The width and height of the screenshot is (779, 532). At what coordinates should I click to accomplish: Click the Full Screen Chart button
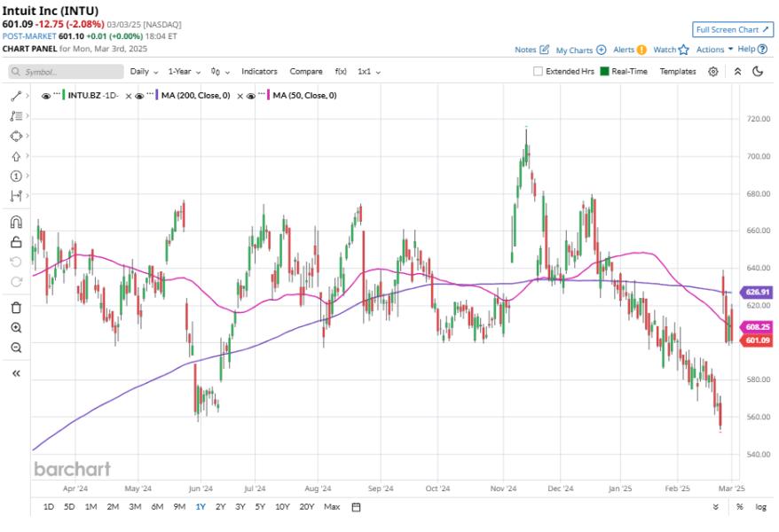(732, 30)
